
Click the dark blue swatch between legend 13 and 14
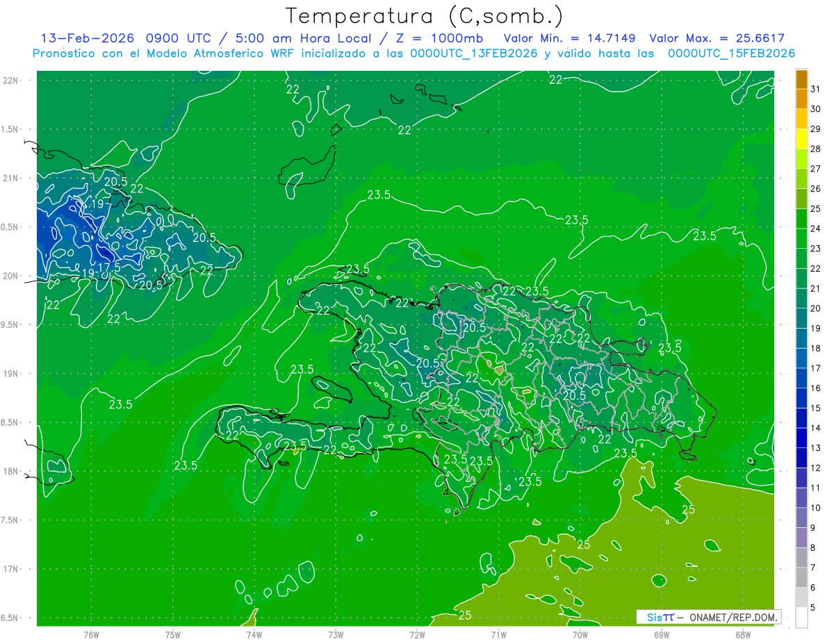(x=801, y=438)
